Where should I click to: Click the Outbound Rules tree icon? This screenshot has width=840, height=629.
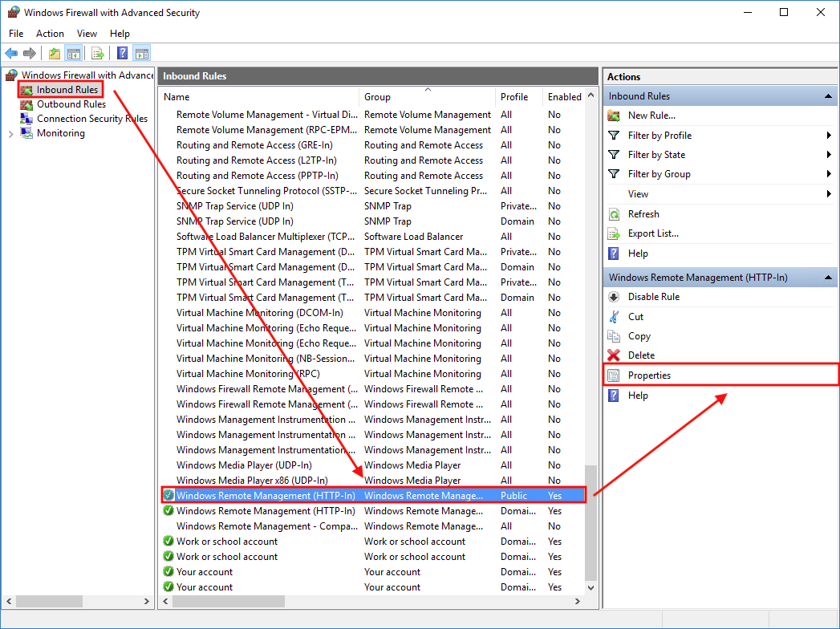click(26, 104)
